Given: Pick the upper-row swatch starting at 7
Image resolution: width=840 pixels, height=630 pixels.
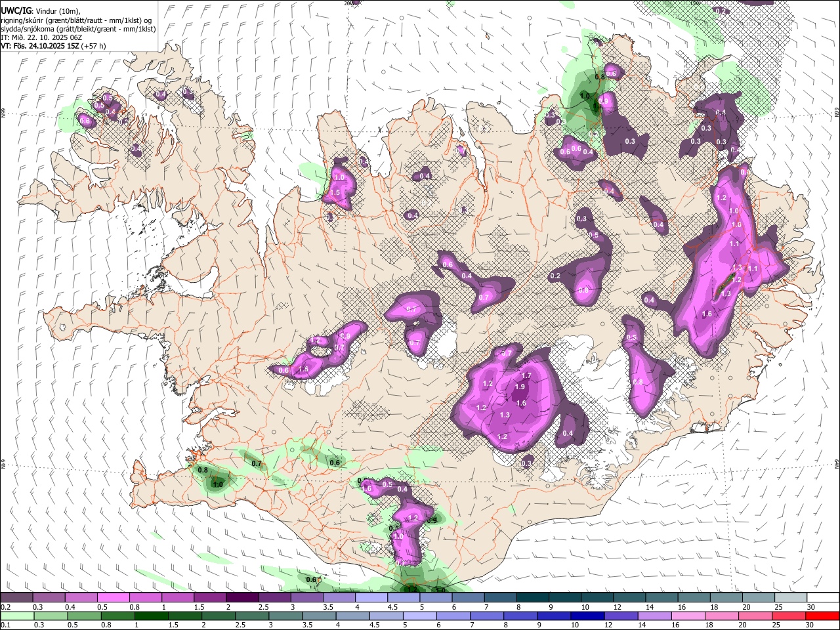Looking at the screenshot, I should (x=500, y=597).
